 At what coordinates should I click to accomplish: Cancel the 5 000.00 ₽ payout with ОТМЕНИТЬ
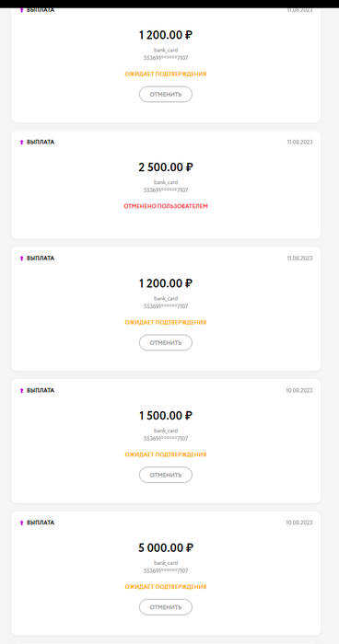point(166,607)
